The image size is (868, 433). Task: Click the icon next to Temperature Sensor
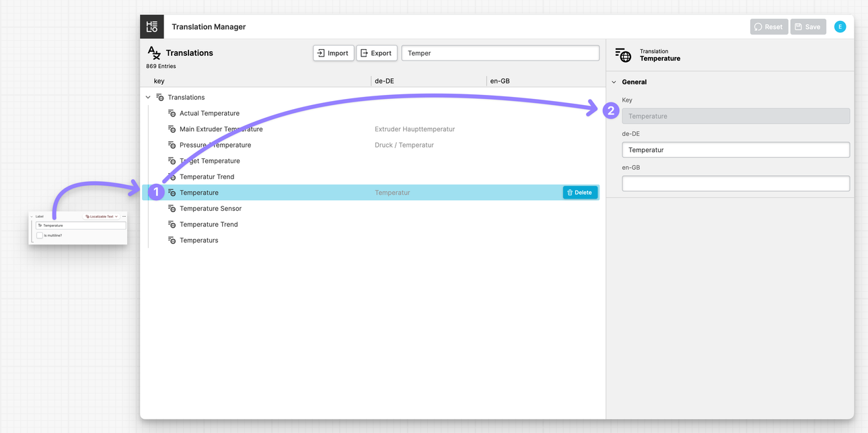point(172,209)
